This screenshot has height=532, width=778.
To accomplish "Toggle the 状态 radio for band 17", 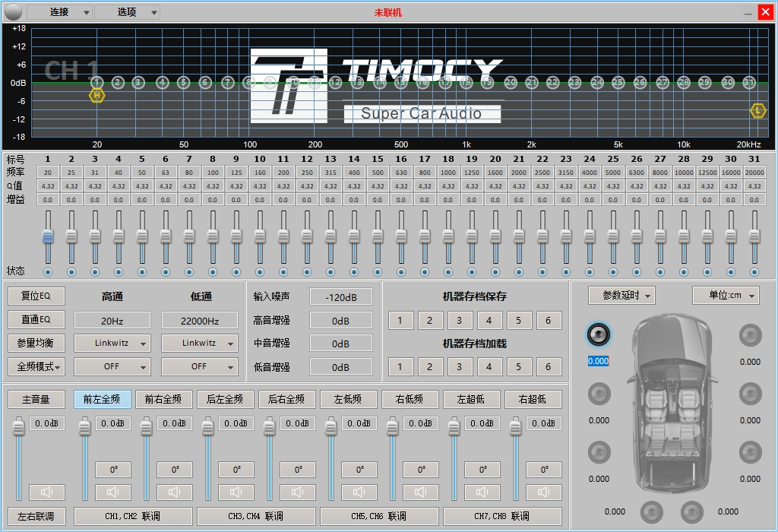I will (425, 272).
